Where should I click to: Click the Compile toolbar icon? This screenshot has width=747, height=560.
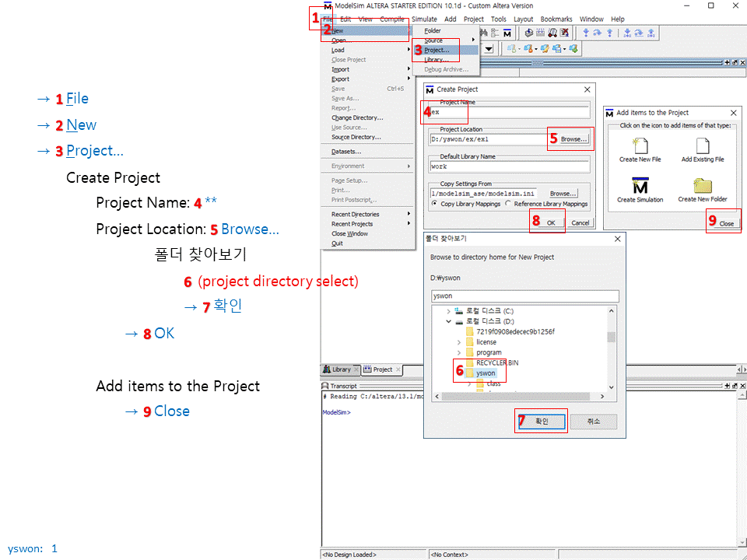(528, 33)
